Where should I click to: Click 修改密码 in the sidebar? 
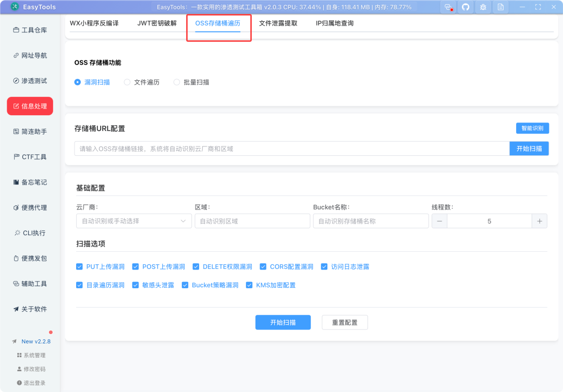pos(31,369)
